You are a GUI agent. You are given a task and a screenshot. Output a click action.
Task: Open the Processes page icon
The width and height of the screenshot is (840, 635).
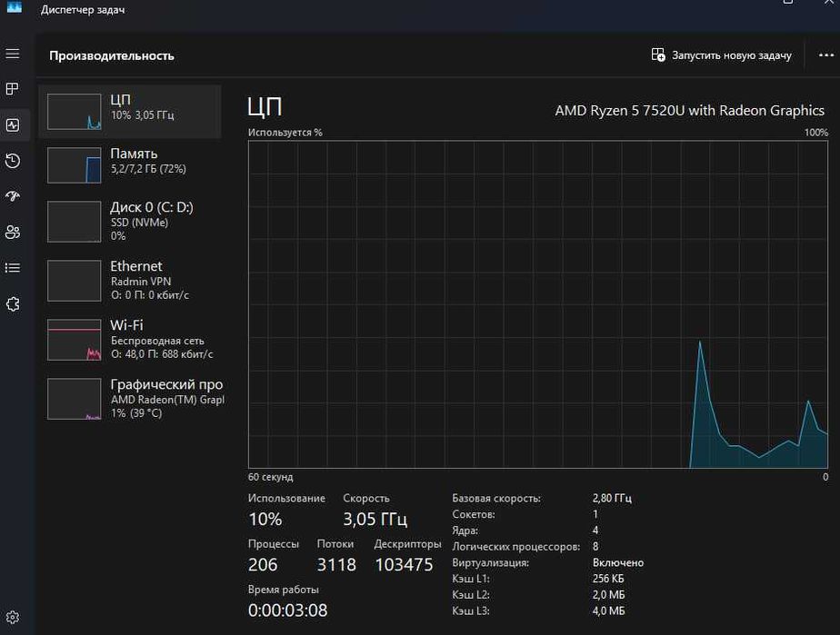[13, 89]
